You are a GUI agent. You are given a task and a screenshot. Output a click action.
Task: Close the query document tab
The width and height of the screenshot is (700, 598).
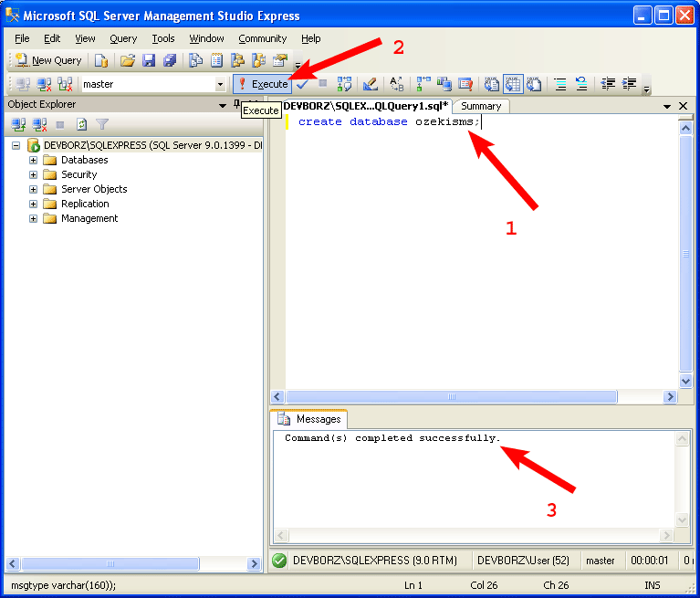point(683,106)
